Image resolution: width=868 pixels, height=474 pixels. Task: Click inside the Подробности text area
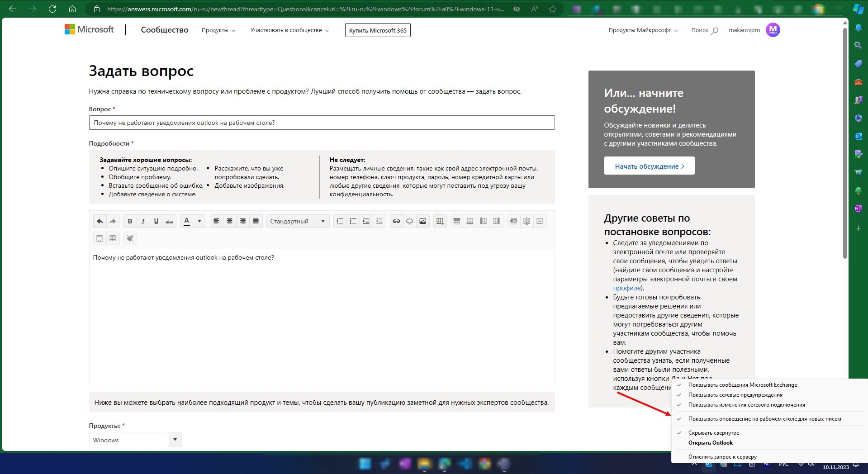[322, 317]
